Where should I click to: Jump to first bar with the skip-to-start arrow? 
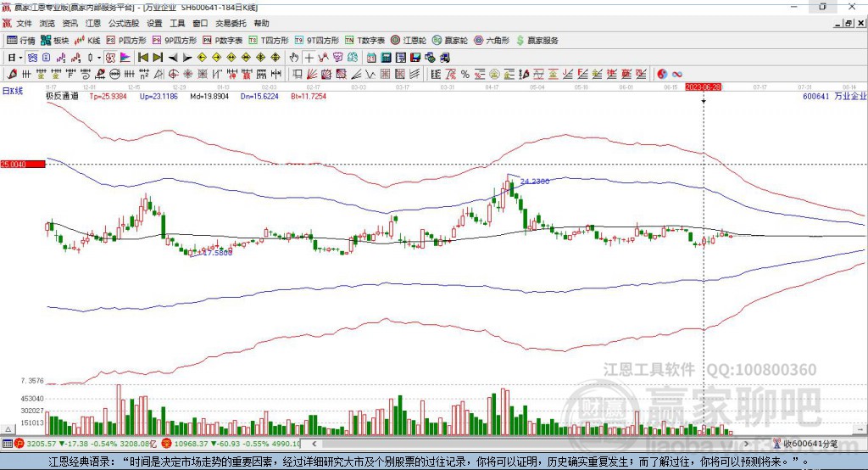click(x=142, y=58)
